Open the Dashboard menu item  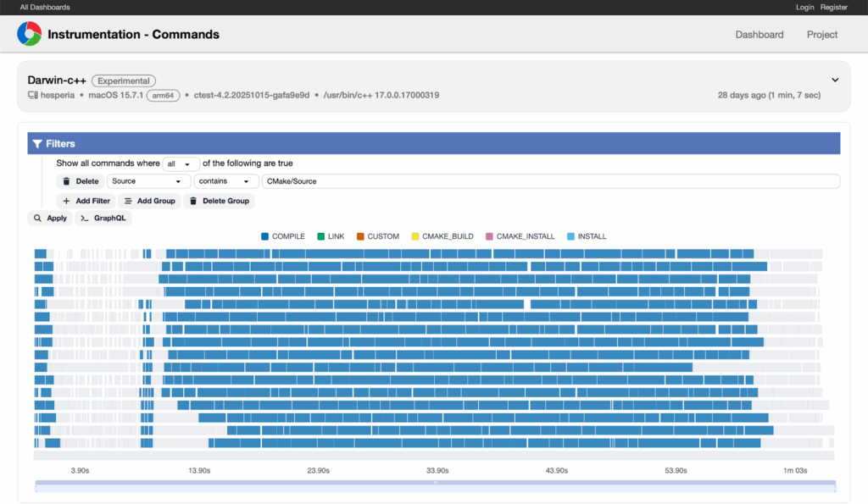(x=759, y=35)
